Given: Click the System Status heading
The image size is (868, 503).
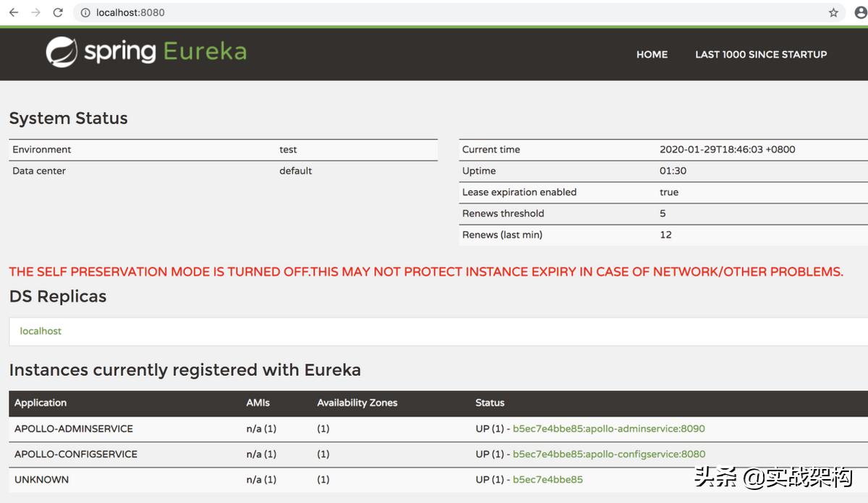Looking at the screenshot, I should (69, 119).
